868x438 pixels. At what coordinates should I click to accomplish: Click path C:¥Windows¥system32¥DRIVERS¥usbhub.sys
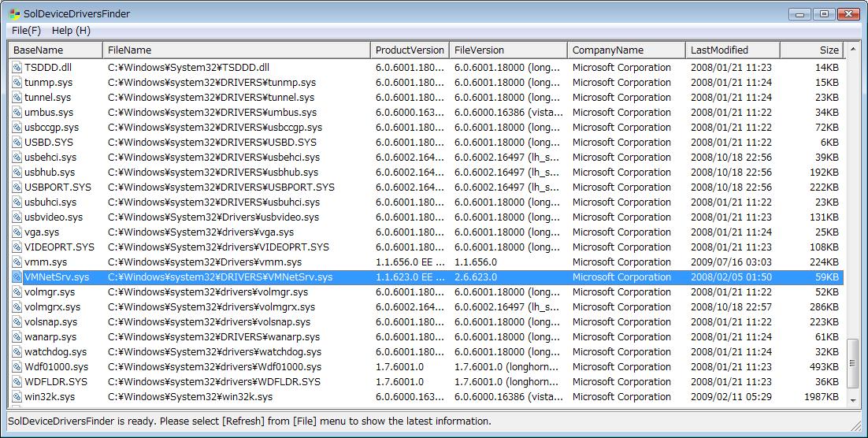pos(213,173)
